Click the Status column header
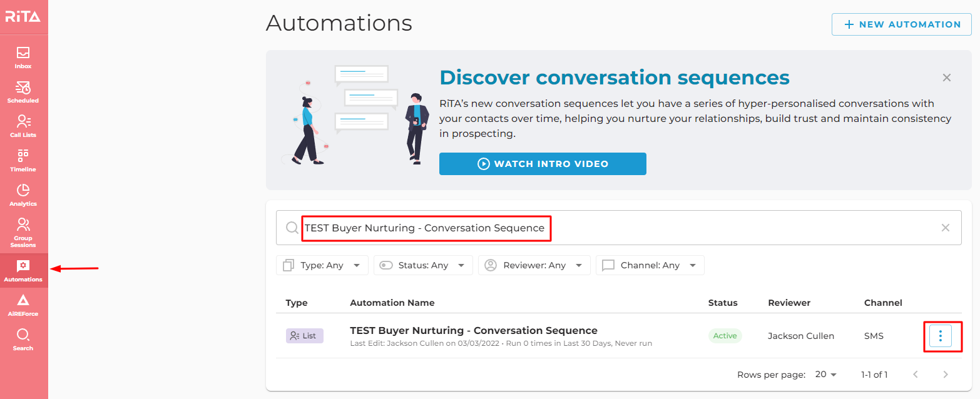 click(723, 303)
